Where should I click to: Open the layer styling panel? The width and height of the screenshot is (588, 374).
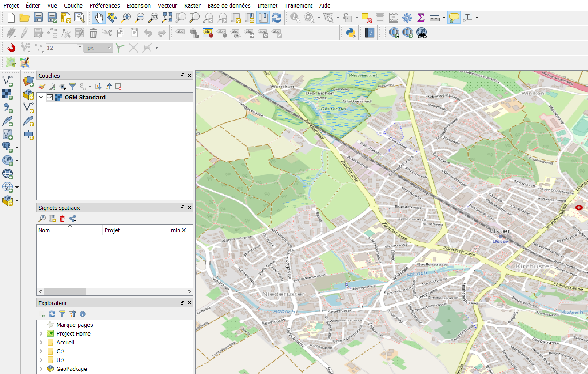(x=42, y=86)
